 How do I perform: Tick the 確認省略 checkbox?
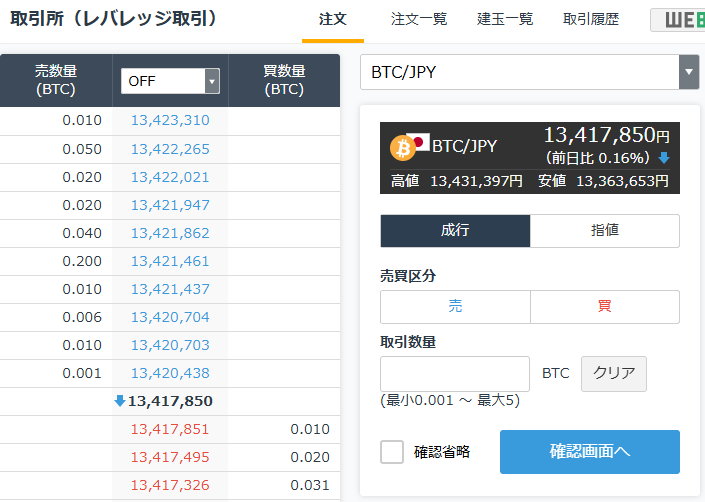[392, 452]
